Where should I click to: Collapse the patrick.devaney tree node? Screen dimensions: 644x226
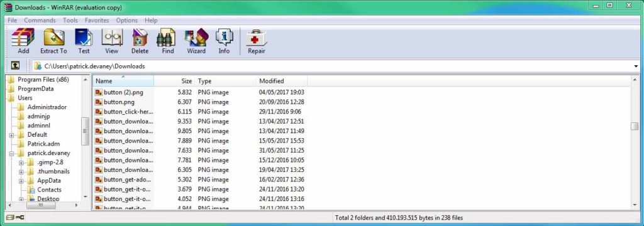[x=11, y=153]
